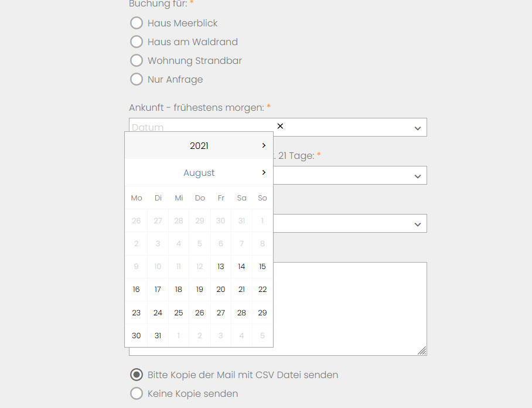Screen dimensions: 532x408
Task: Expand the second dropdown below the arrival field
Action: (x=417, y=176)
